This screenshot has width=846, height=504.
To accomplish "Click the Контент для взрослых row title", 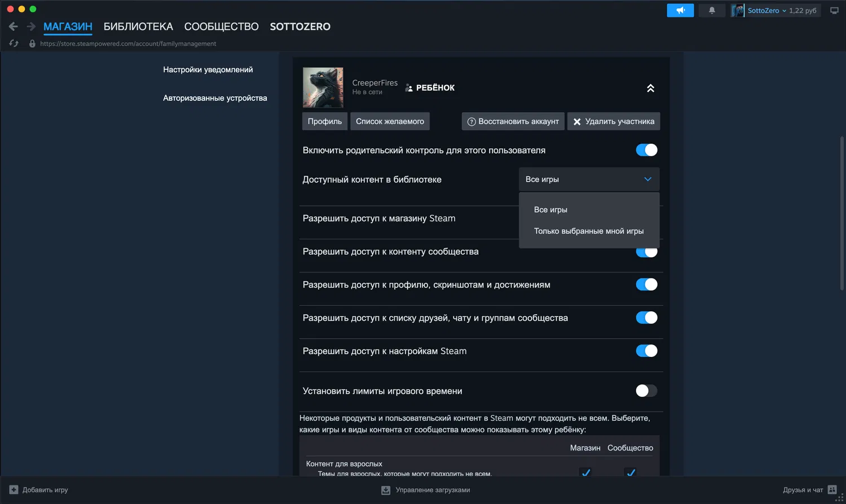I will pos(344,463).
